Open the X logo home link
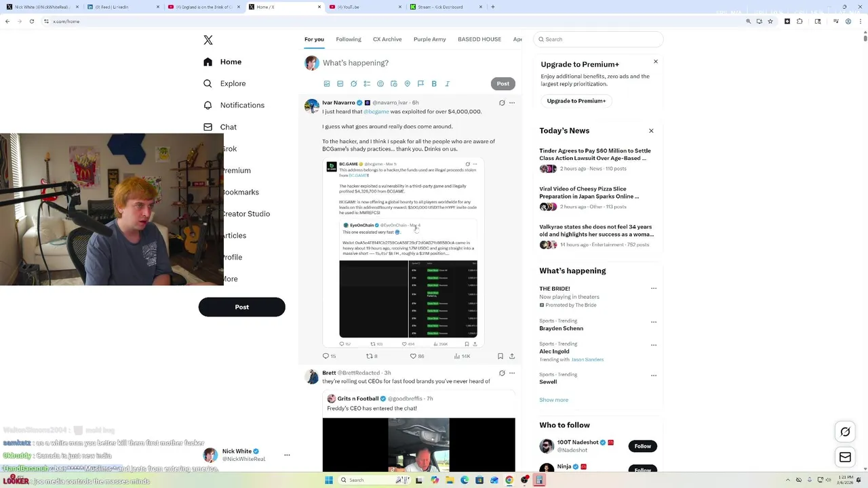The height and width of the screenshot is (488, 868). (208, 40)
